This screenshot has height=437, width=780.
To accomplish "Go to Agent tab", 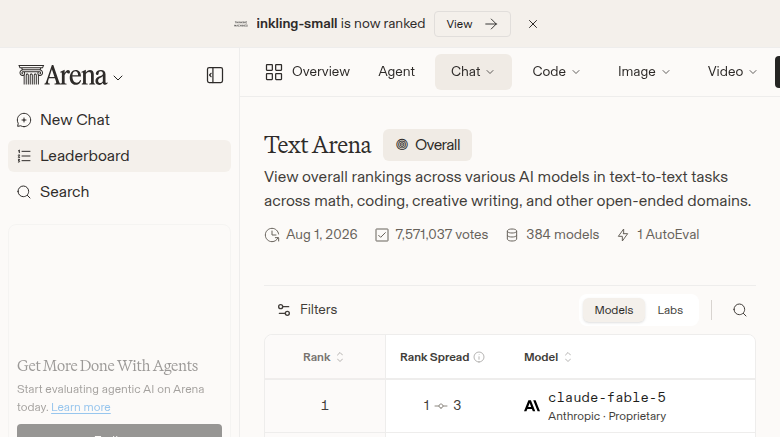I will coord(396,72).
